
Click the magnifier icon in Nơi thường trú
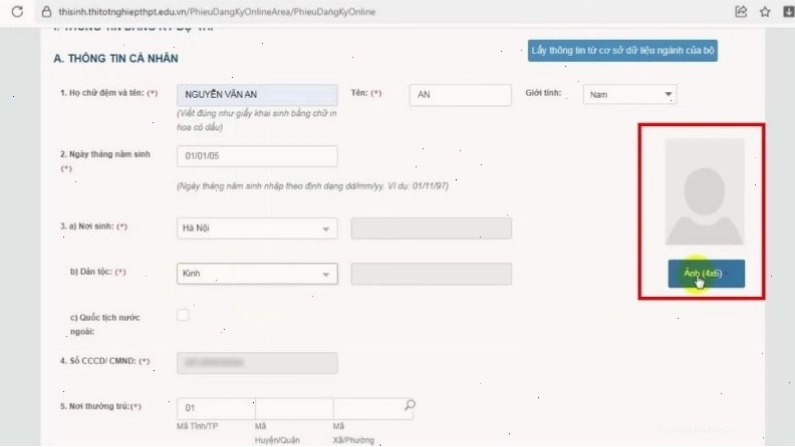click(410, 405)
